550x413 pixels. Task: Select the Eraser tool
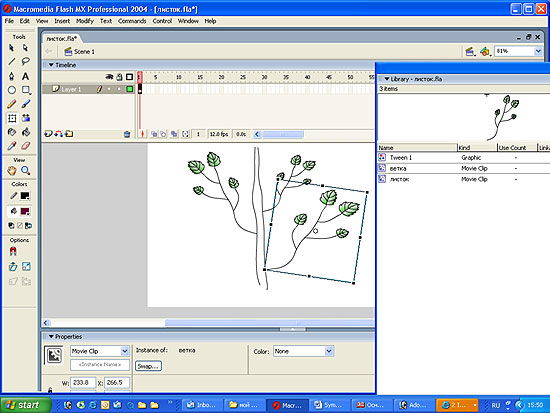point(25,146)
